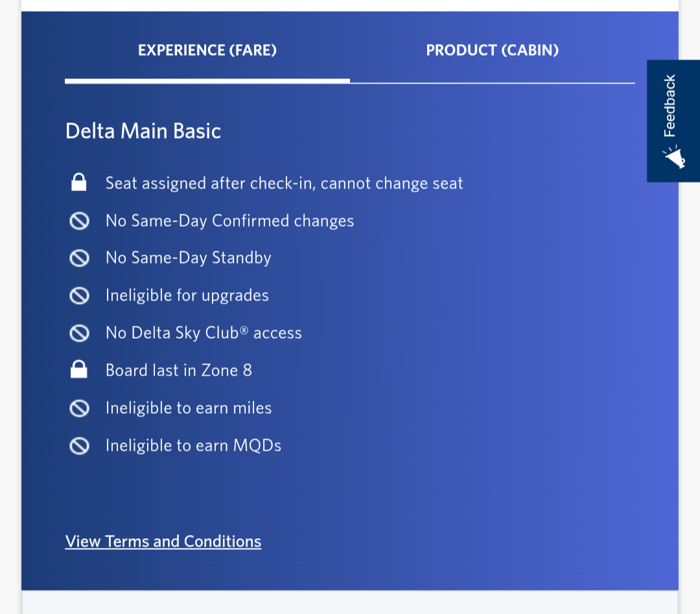
Task: Open View Terms and Conditions
Action: pyautogui.click(x=163, y=541)
